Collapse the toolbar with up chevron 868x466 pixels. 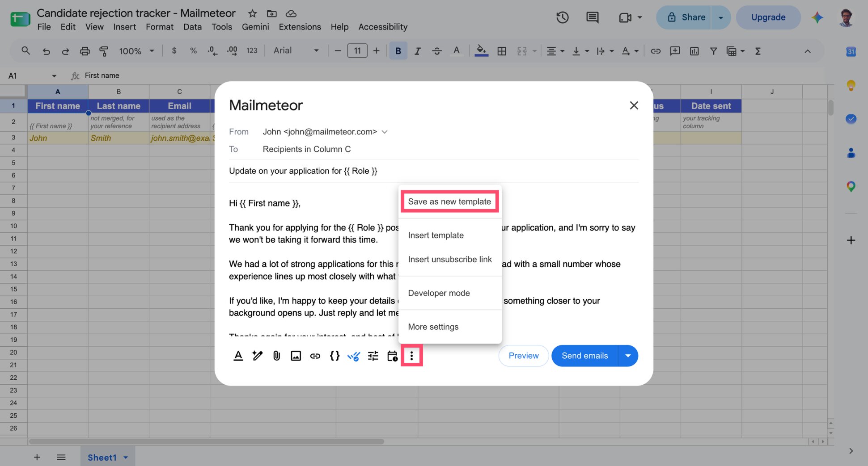pyautogui.click(x=807, y=51)
